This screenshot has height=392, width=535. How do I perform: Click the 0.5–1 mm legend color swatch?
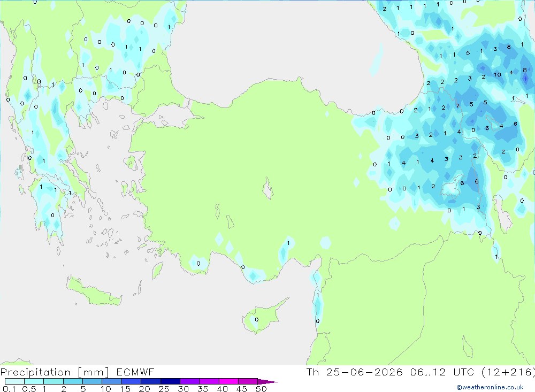coord(34,381)
